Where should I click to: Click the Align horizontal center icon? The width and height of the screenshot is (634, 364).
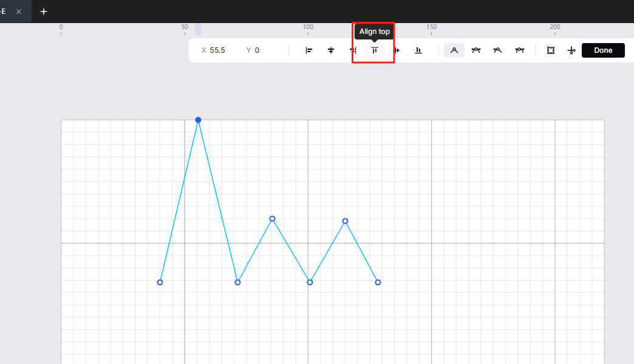click(331, 50)
